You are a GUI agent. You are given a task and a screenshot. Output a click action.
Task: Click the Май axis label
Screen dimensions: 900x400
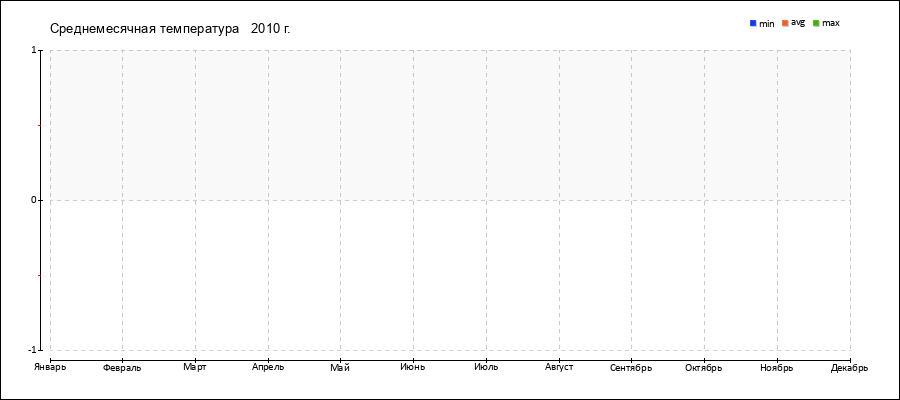coord(340,367)
